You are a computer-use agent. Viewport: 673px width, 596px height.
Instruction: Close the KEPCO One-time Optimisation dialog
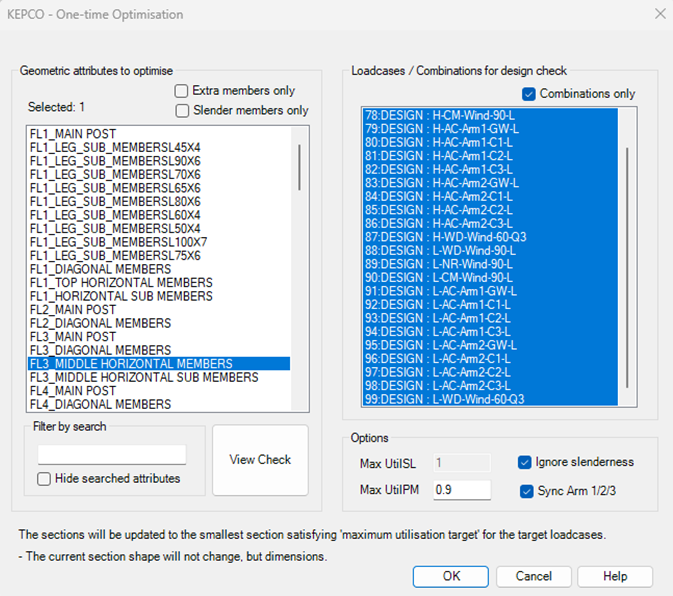pyautogui.click(x=659, y=13)
